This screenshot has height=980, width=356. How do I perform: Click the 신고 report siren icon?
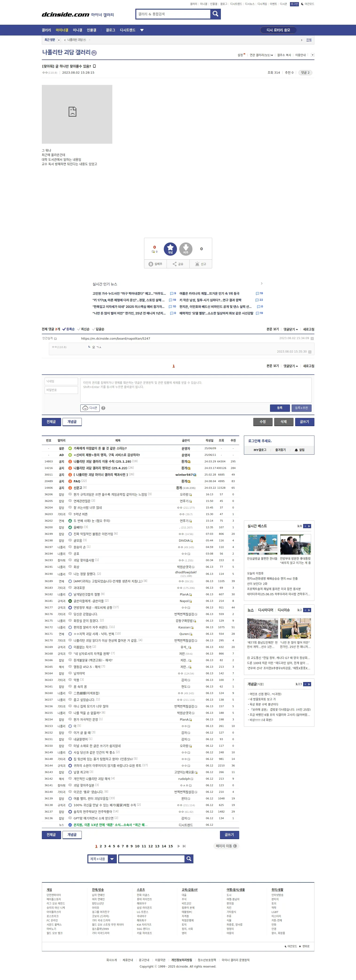click(201, 264)
